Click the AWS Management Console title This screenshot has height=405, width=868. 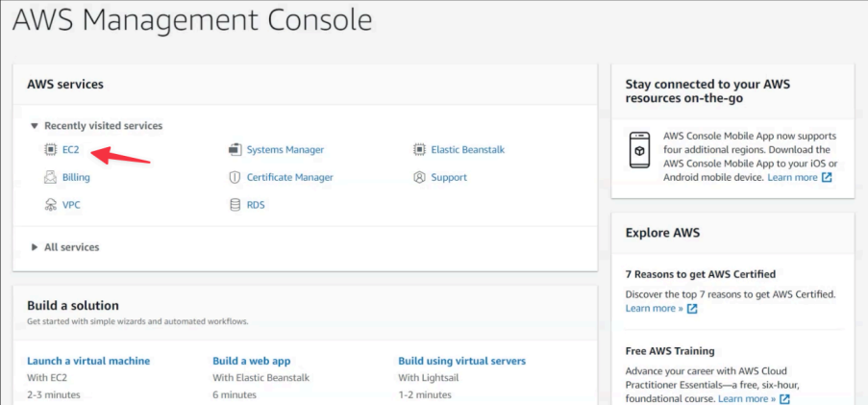point(192,20)
